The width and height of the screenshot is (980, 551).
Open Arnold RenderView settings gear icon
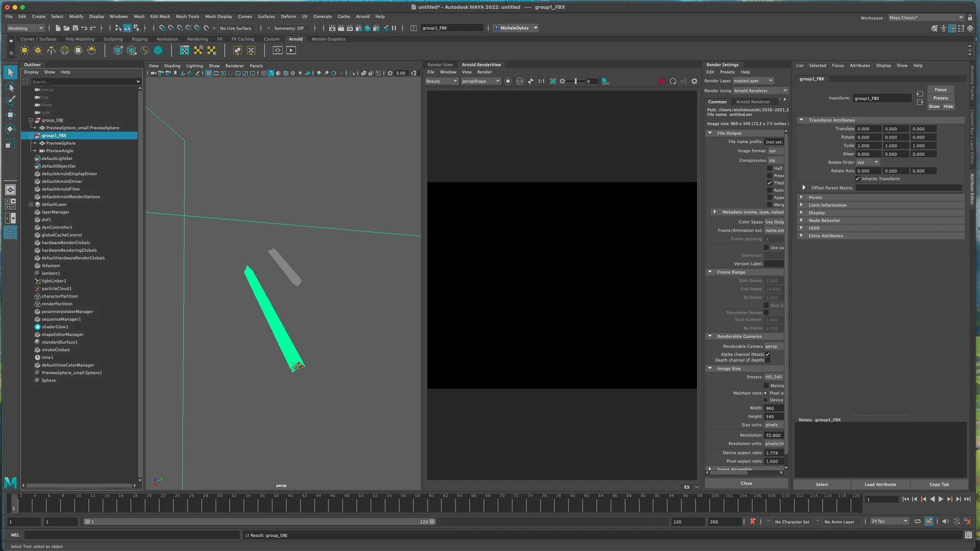(694, 81)
